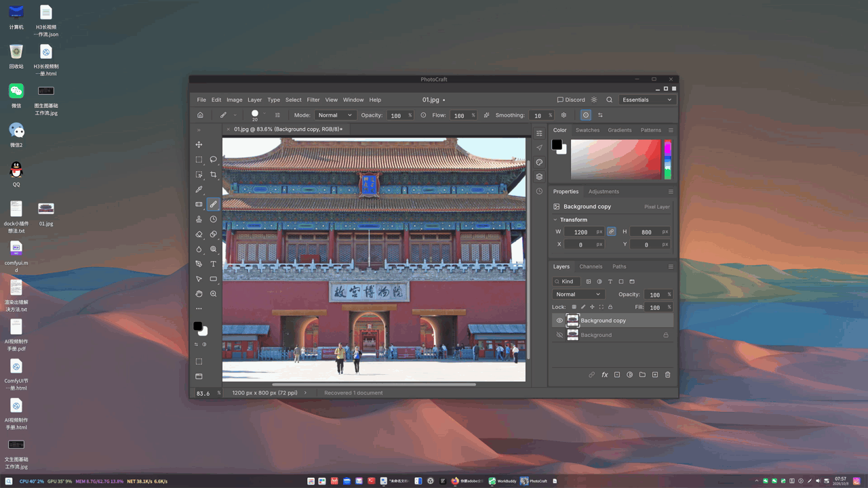Open layer effects fx button
This screenshot has height=488, width=868.
click(x=604, y=374)
